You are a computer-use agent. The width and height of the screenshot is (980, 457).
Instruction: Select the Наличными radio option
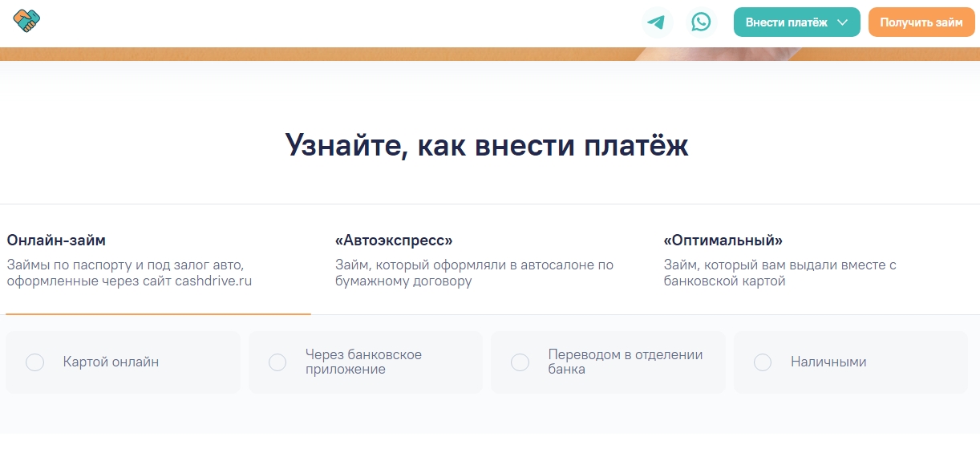[851, 362]
